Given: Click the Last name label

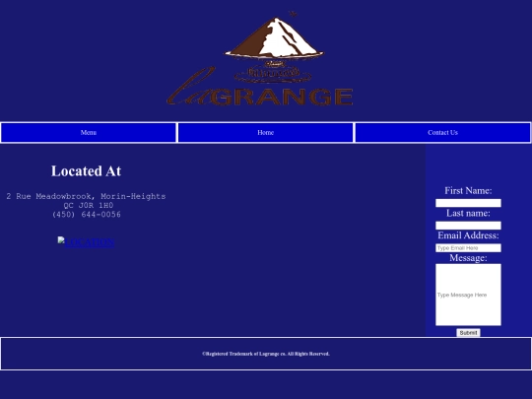Looking at the screenshot, I should pos(468,213).
